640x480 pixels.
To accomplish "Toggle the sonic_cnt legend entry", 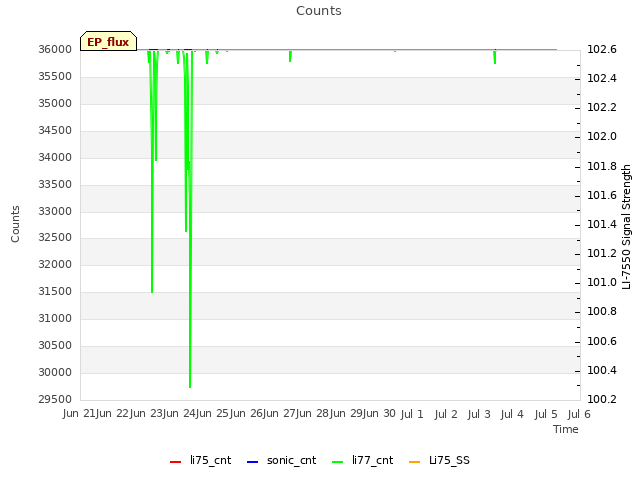I will 282,460.
